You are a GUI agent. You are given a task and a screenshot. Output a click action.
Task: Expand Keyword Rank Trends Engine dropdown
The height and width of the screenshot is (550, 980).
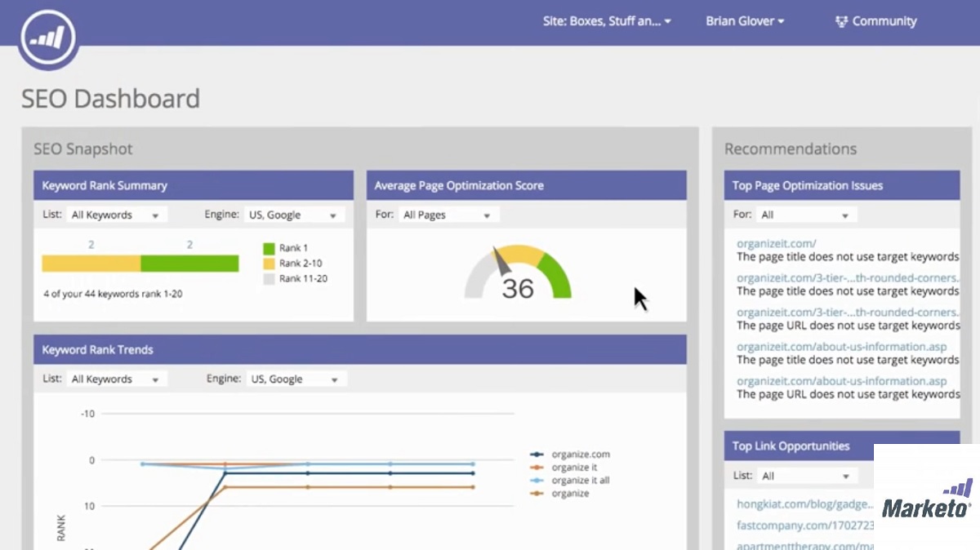click(x=296, y=379)
